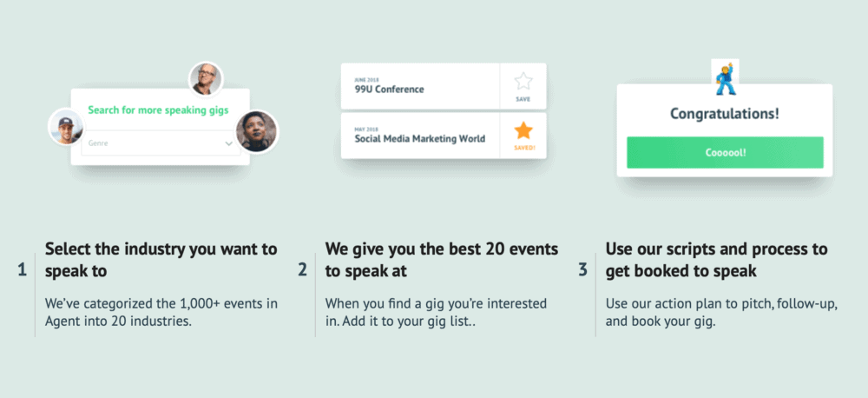Click the avatar of man wearing cap
This screenshot has width=868, height=398.
pos(66,126)
